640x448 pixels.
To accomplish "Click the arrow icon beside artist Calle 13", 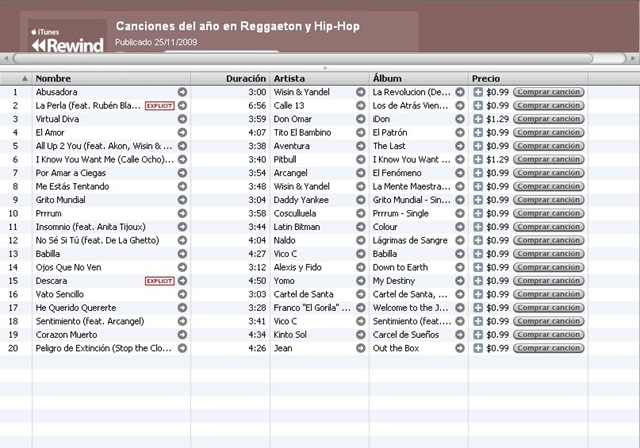I will coord(360,106).
